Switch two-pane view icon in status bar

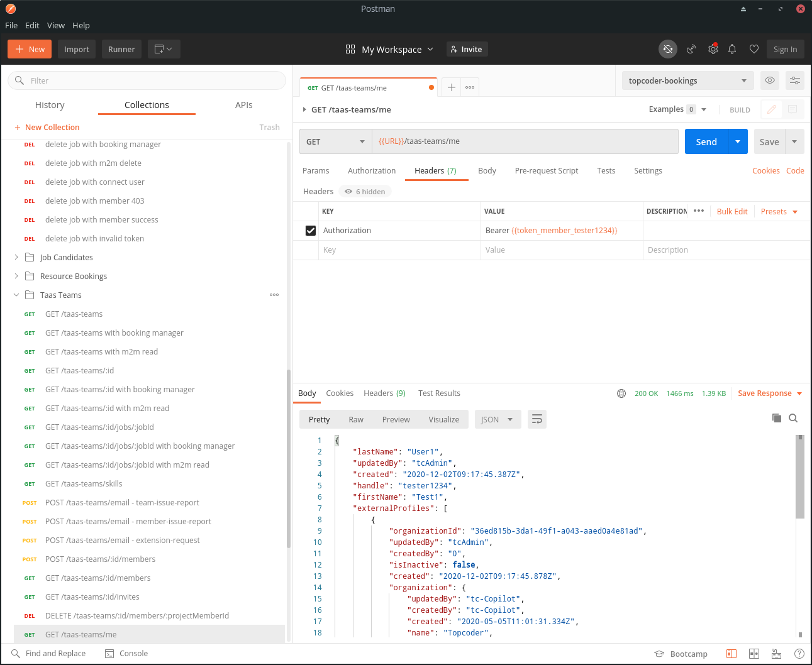click(x=754, y=654)
